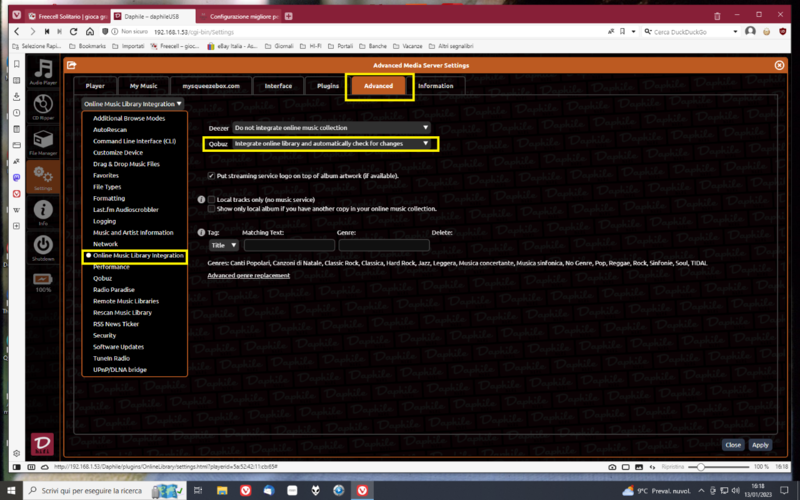Open the CD Ripper tool
Viewport: 800px width, 500px height.
coord(42,106)
